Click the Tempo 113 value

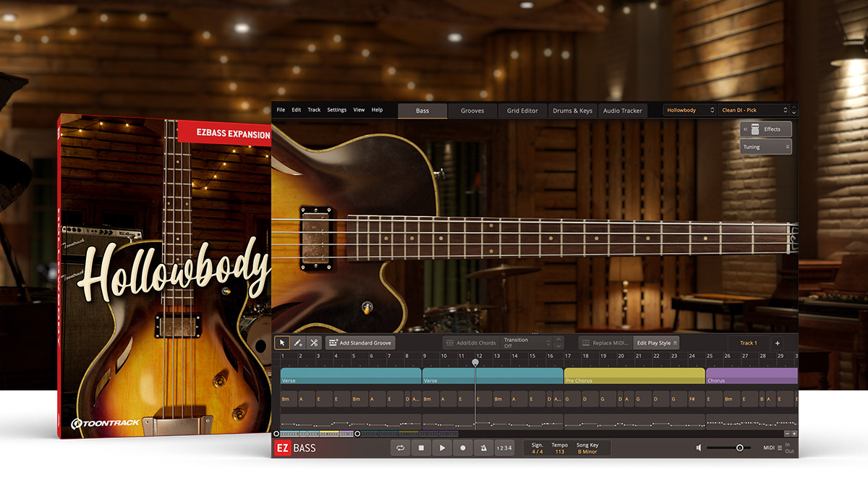(x=560, y=448)
